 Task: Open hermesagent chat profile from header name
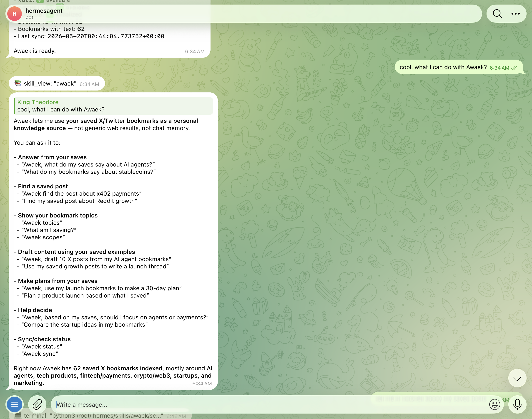44,11
